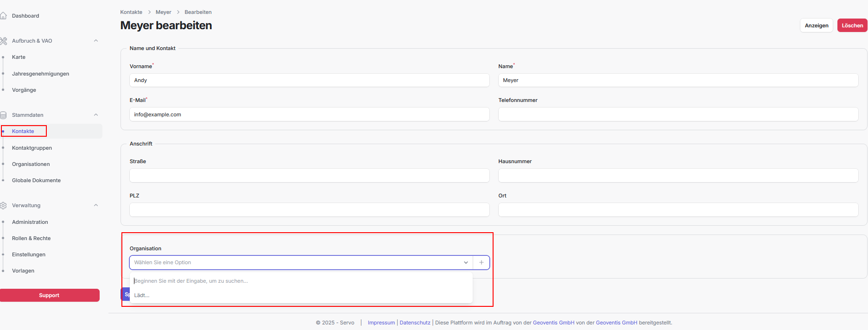Click the plus icon beside Organisation
Screen dimensions: 868x330
(x=481, y=262)
